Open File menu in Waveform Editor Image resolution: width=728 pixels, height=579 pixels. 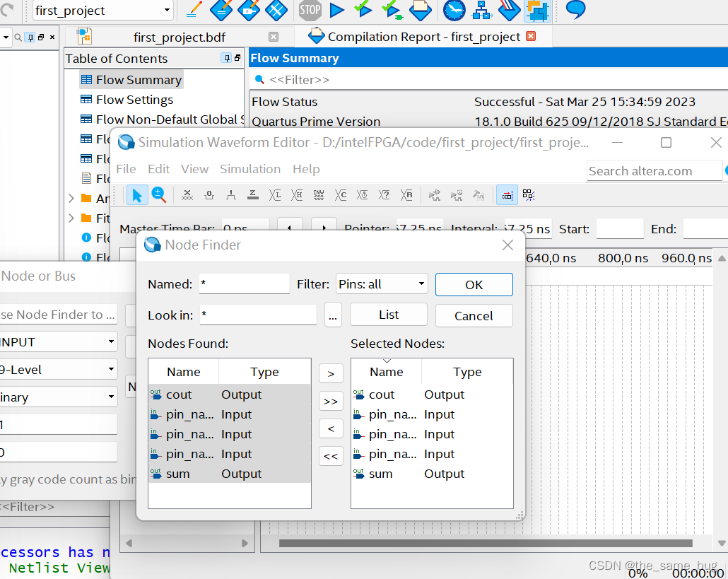pyautogui.click(x=126, y=169)
